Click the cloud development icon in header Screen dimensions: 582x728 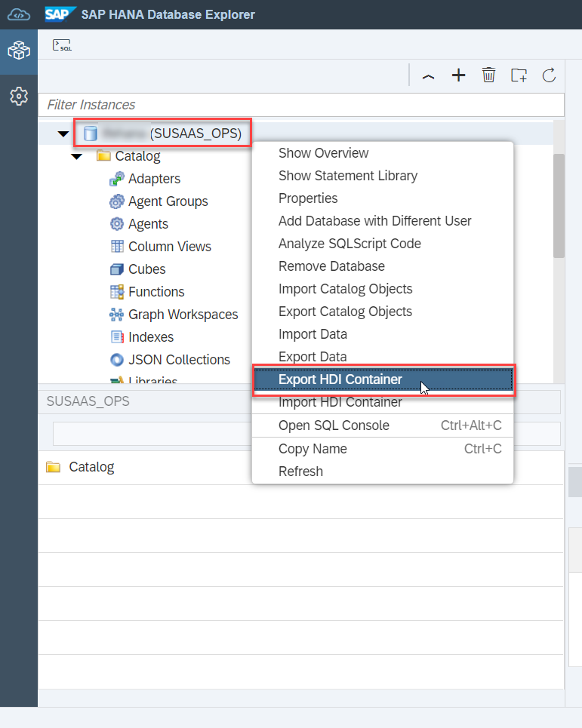click(19, 15)
